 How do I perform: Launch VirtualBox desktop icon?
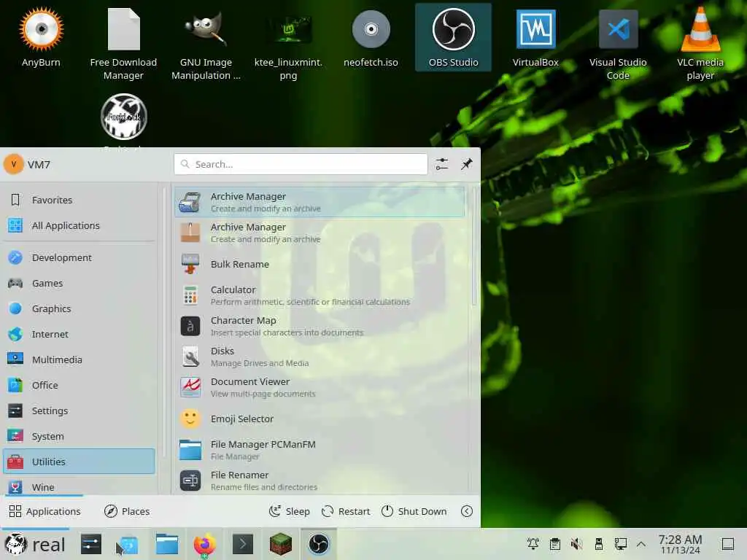(535, 37)
